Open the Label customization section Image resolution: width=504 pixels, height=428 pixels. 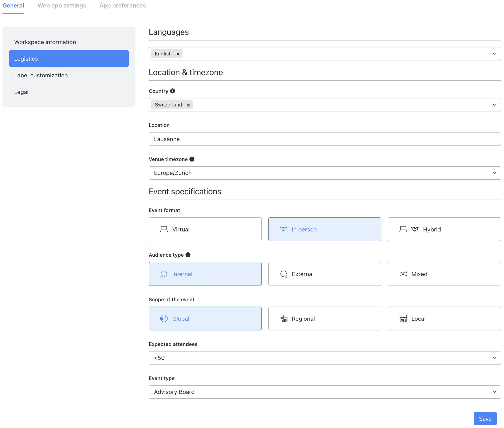[41, 75]
